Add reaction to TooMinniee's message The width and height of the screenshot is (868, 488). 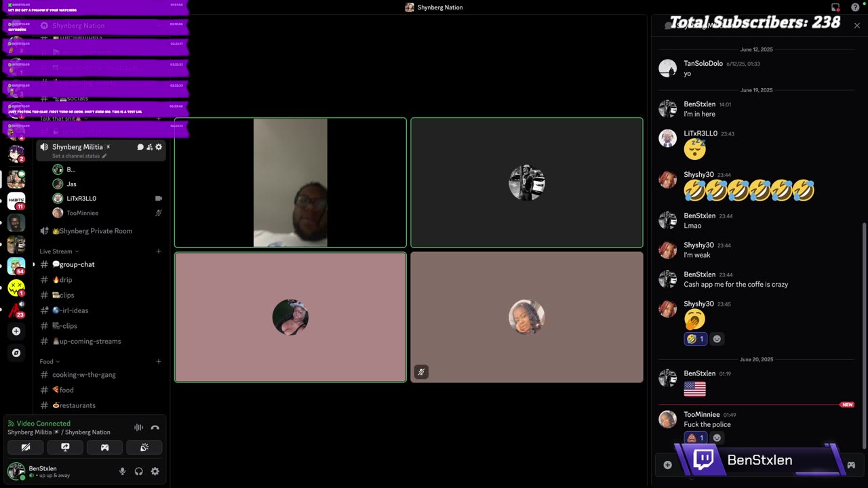[717, 438]
